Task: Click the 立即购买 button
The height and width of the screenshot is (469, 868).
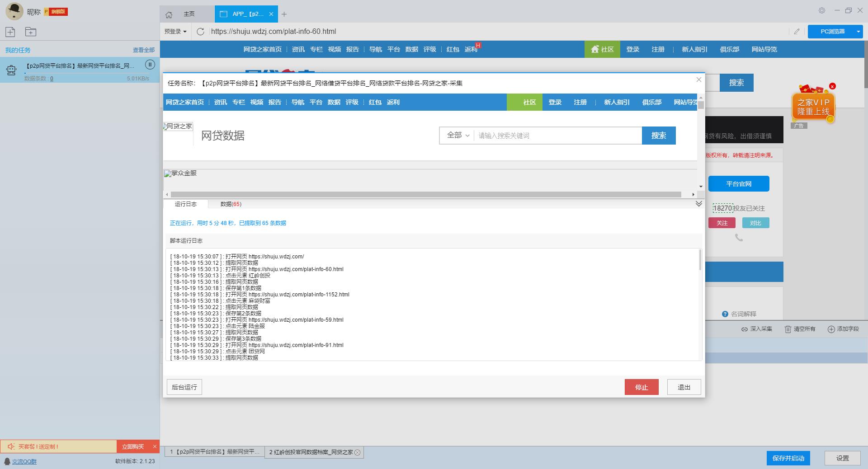Action: (x=133, y=446)
